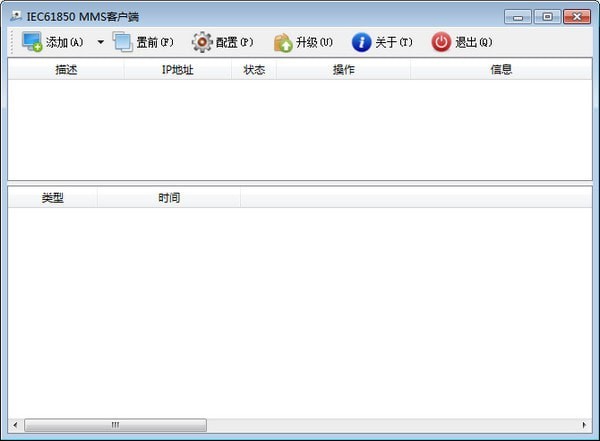Sort by the 描述 column header
600x441 pixels.
[x=66, y=70]
